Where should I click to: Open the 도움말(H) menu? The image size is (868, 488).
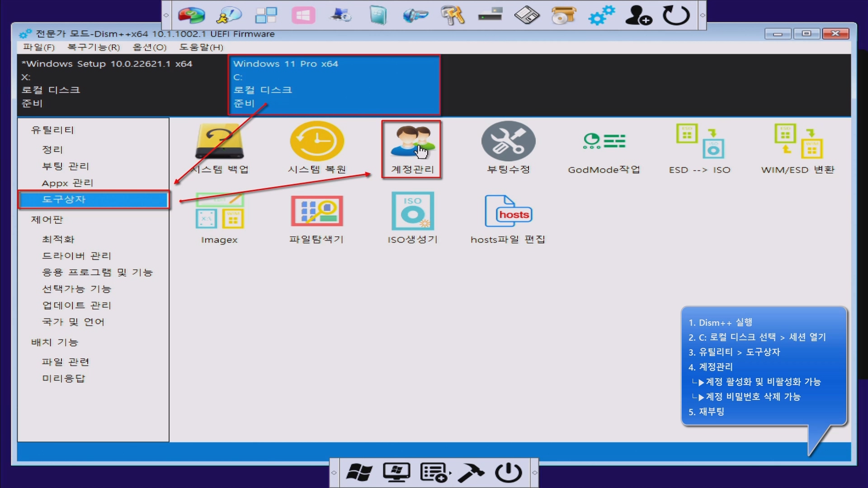[201, 47]
